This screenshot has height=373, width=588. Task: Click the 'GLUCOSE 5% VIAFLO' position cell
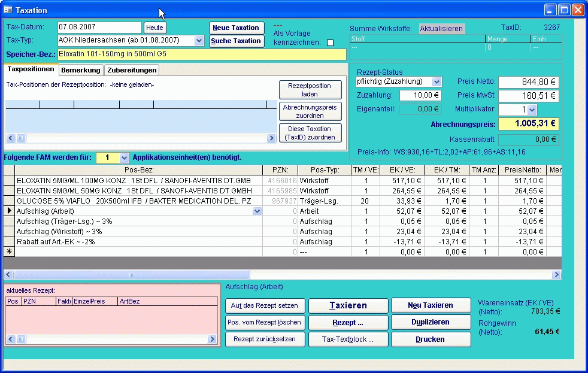click(x=139, y=201)
